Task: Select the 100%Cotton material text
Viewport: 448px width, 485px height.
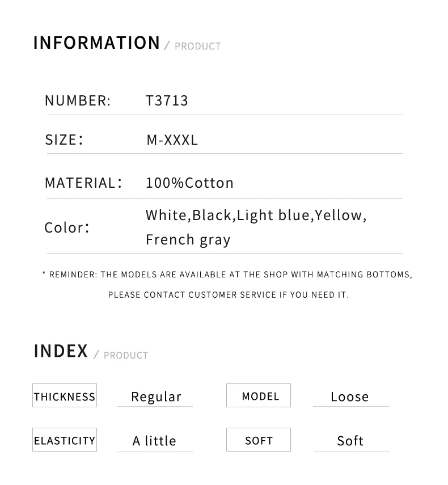Action: coord(189,183)
